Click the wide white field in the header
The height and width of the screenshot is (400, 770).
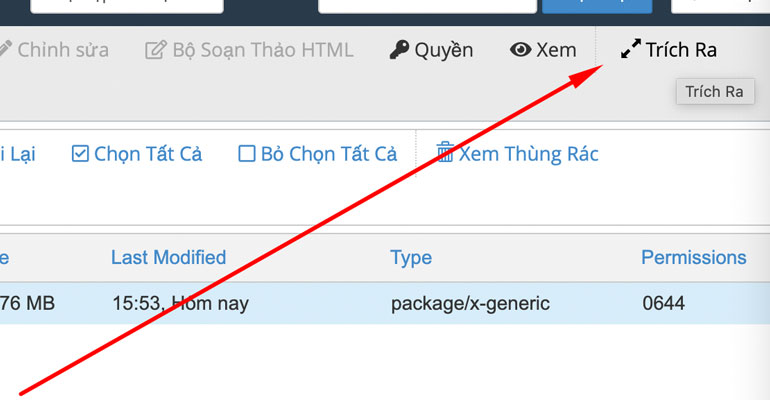pos(427,6)
